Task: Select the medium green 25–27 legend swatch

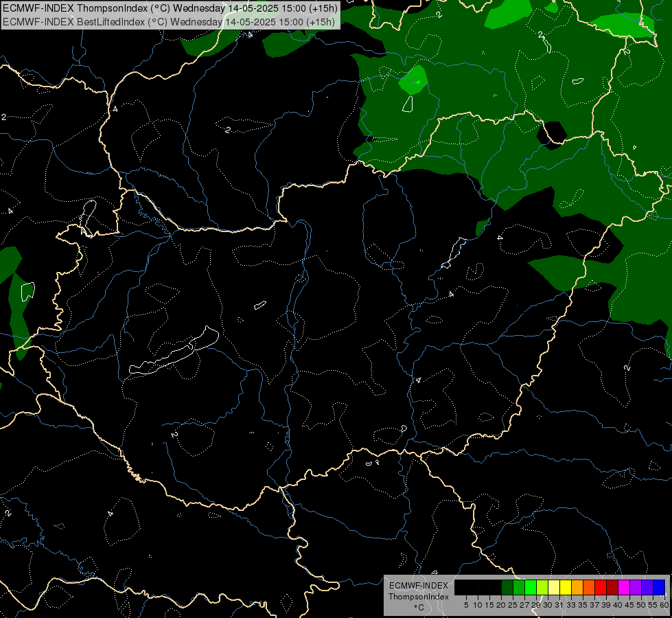Action: pos(519,587)
